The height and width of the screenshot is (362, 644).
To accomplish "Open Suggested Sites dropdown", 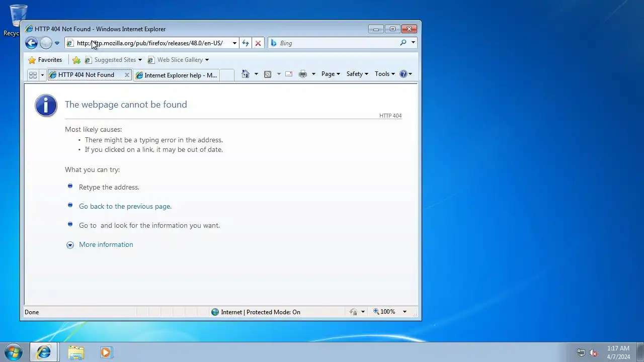I will (114, 60).
